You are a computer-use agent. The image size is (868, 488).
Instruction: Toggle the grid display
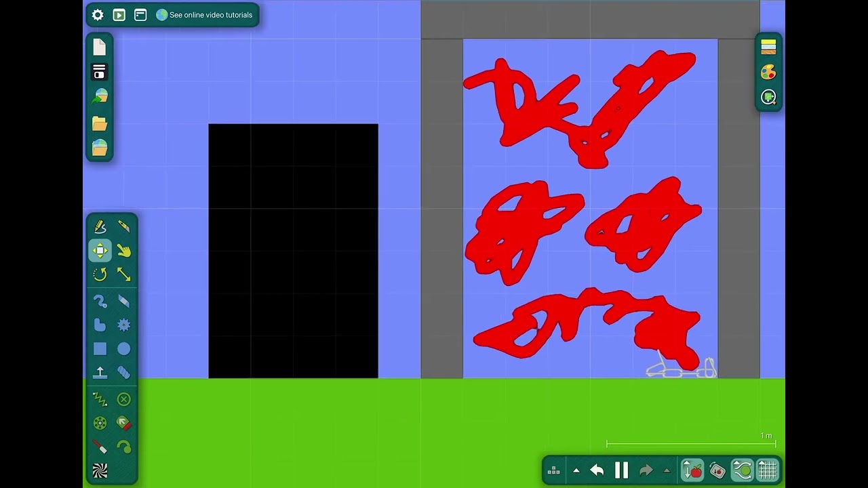tap(767, 470)
